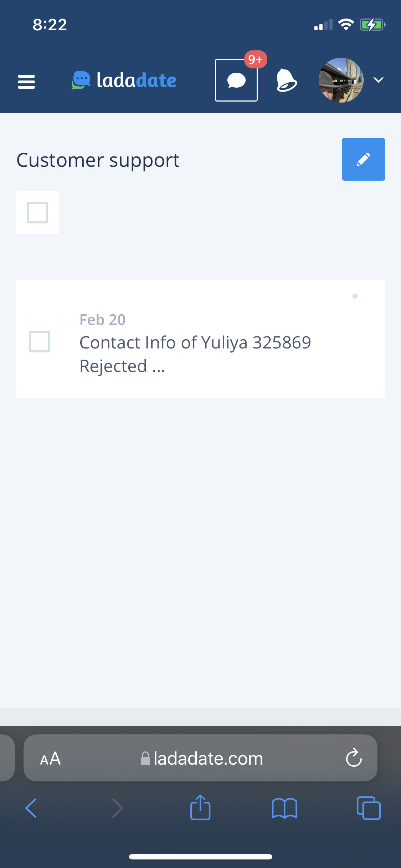The height and width of the screenshot is (868, 401).
Task: Tap the ladadate.com address field
Action: coord(208,758)
